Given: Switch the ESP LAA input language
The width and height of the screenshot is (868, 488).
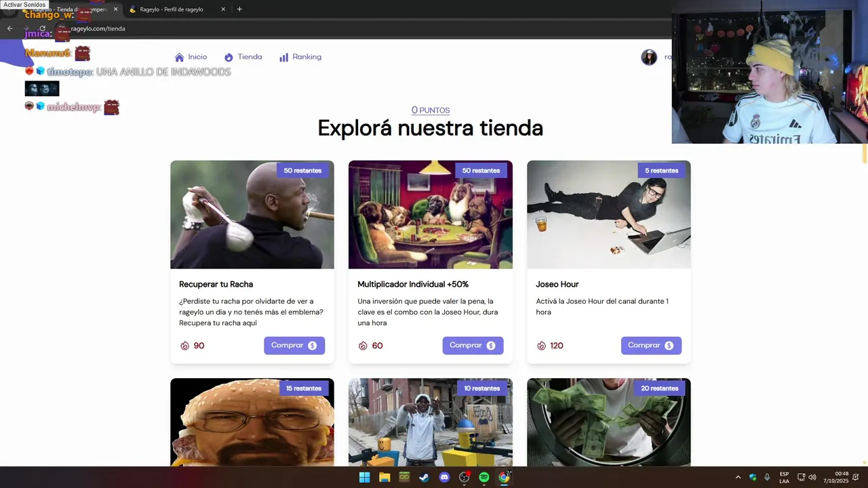Looking at the screenshot, I should (x=784, y=477).
